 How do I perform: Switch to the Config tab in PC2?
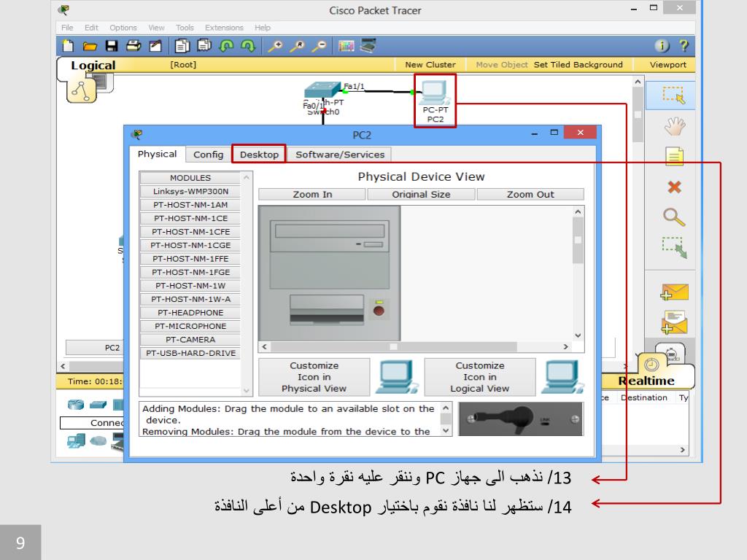[208, 155]
